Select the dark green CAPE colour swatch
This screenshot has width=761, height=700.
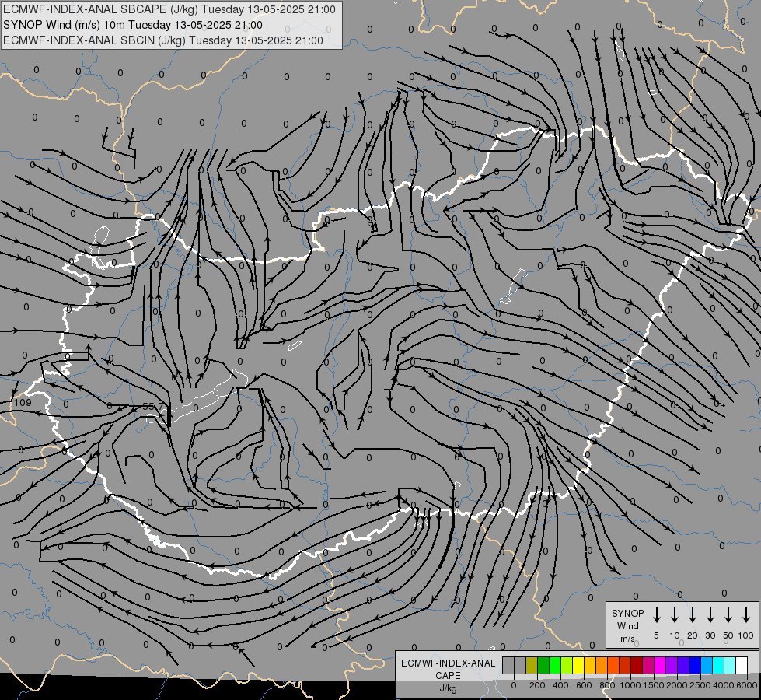pyautogui.click(x=543, y=665)
